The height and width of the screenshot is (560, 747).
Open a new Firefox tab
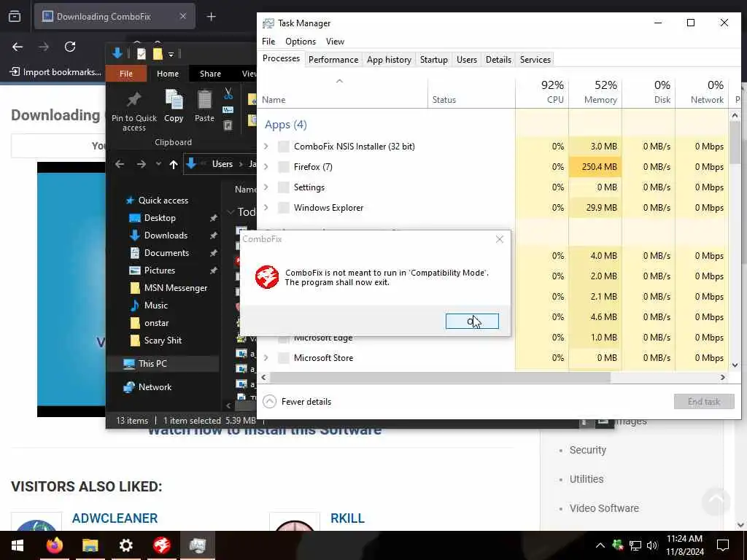click(x=211, y=17)
